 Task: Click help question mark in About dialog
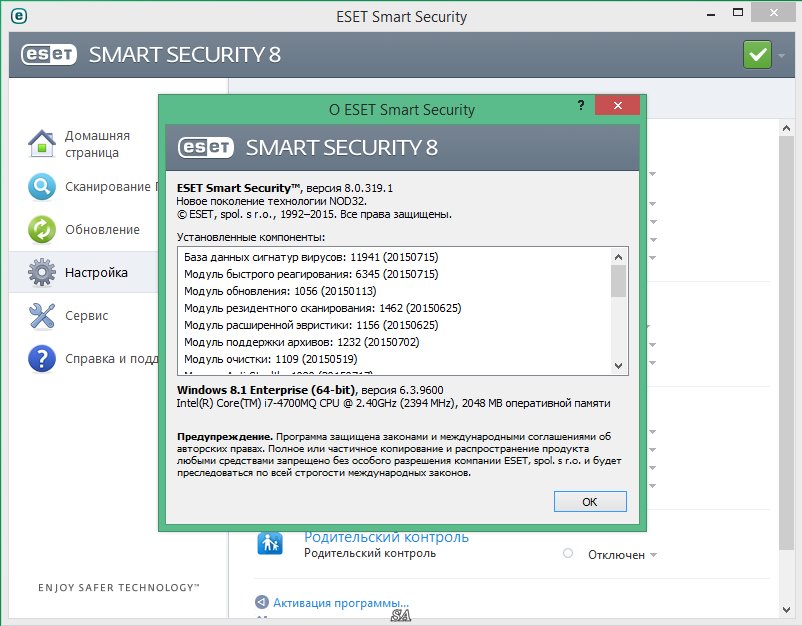pos(581,105)
